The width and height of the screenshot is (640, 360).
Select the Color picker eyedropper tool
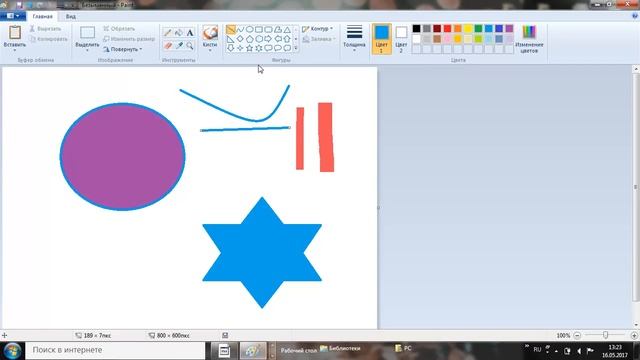coord(179,46)
